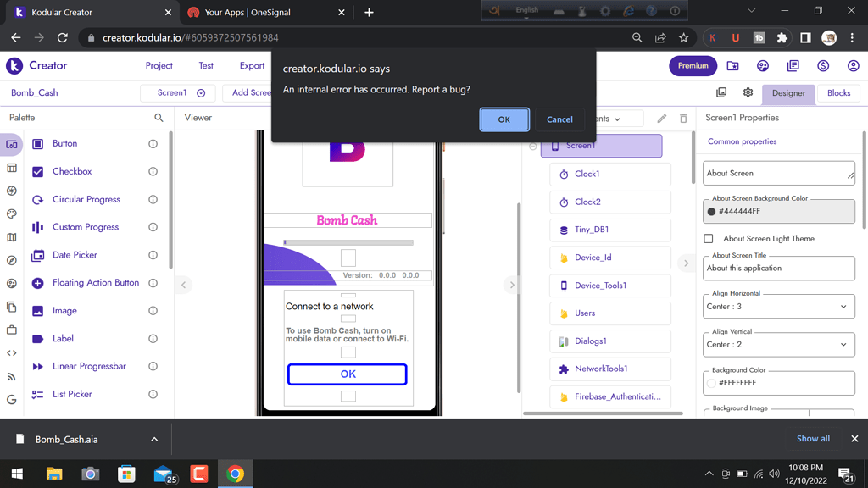Pick the About Screen Background Color swatch

711,211
